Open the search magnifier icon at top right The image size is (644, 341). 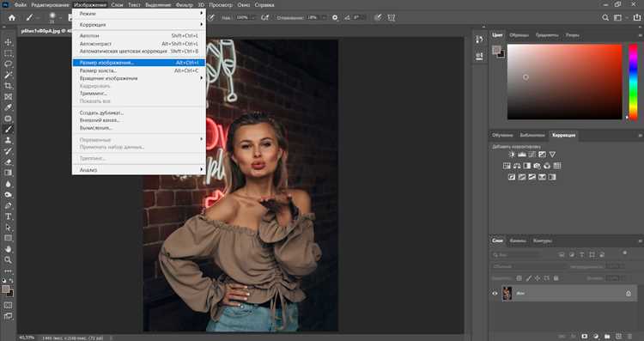point(605,18)
